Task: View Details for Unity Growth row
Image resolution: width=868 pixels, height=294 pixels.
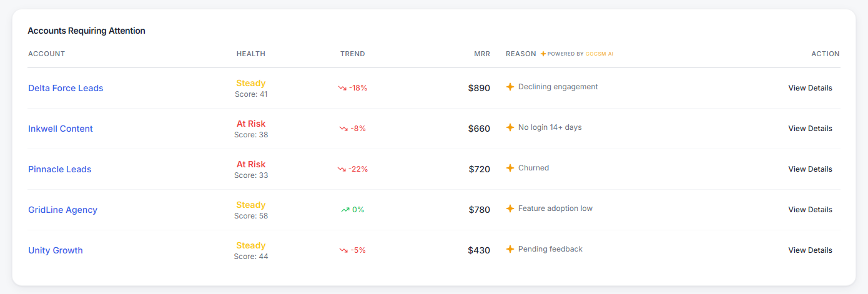Action: click(810, 250)
